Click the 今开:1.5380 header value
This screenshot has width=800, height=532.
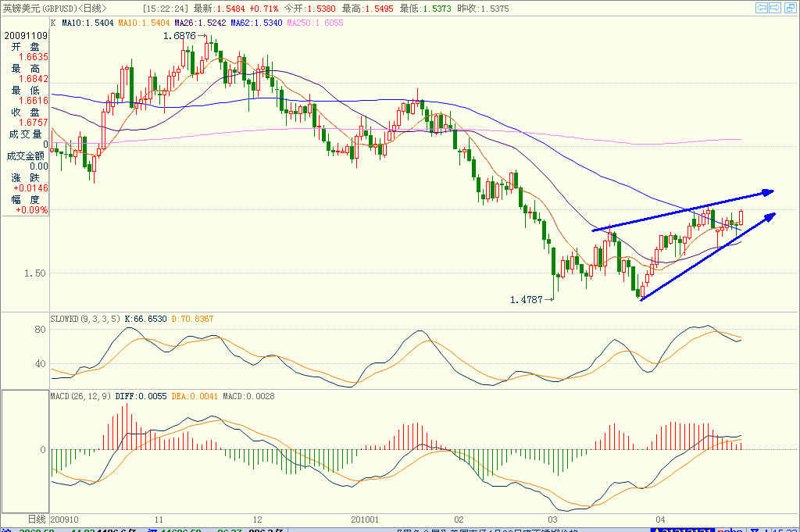309,8
